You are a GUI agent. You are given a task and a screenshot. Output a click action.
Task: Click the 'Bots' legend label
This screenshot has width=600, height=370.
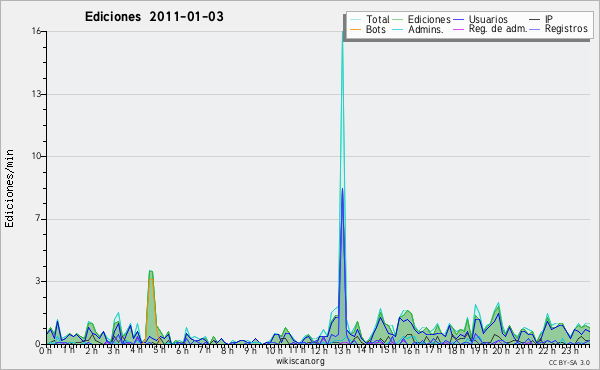[376, 29]
